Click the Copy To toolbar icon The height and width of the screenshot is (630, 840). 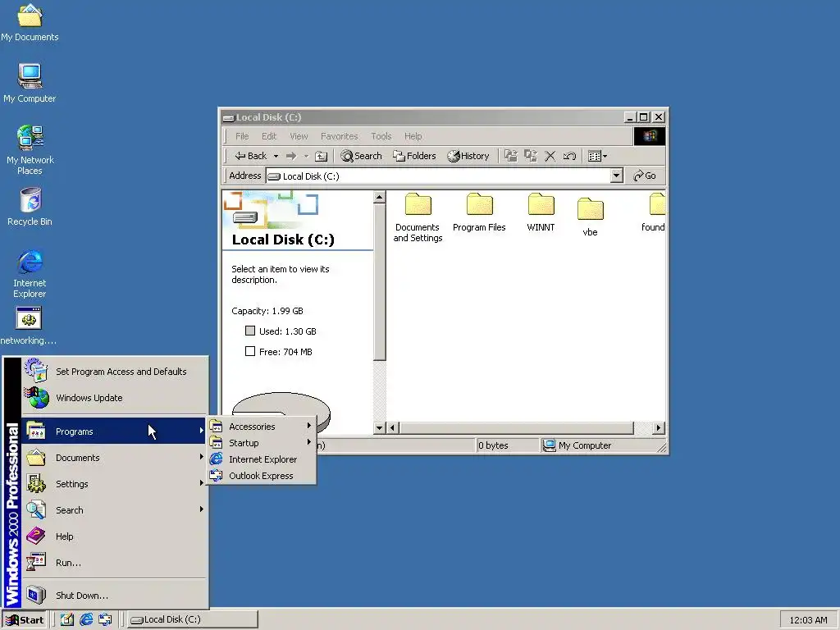click(531, 156)
